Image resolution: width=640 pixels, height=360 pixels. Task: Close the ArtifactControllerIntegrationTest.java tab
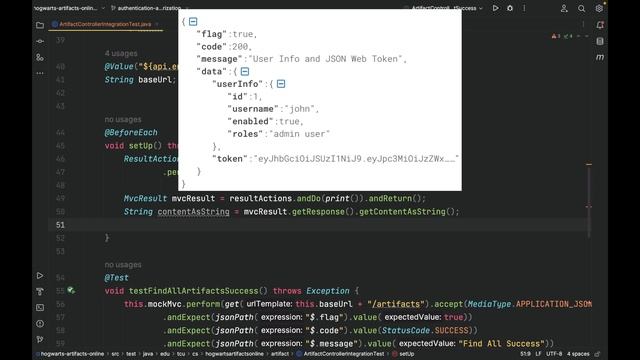click(157, 24)
